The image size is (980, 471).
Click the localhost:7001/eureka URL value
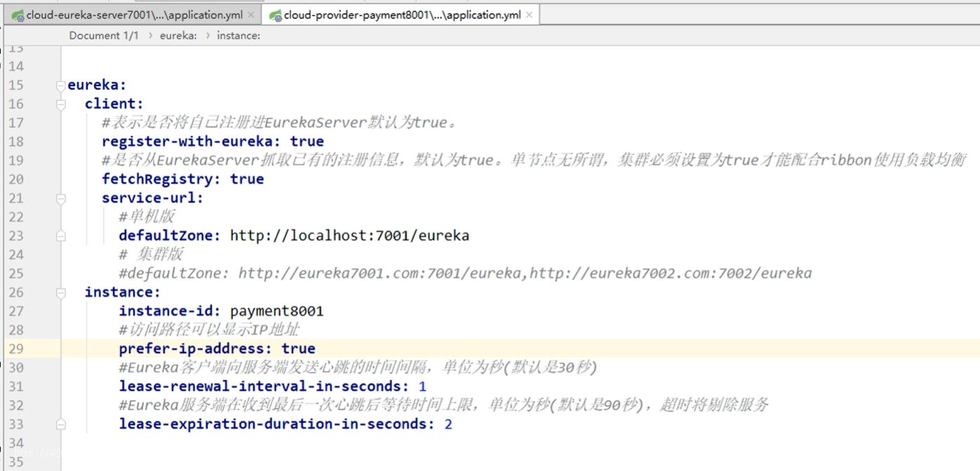(x=349, y=236)
